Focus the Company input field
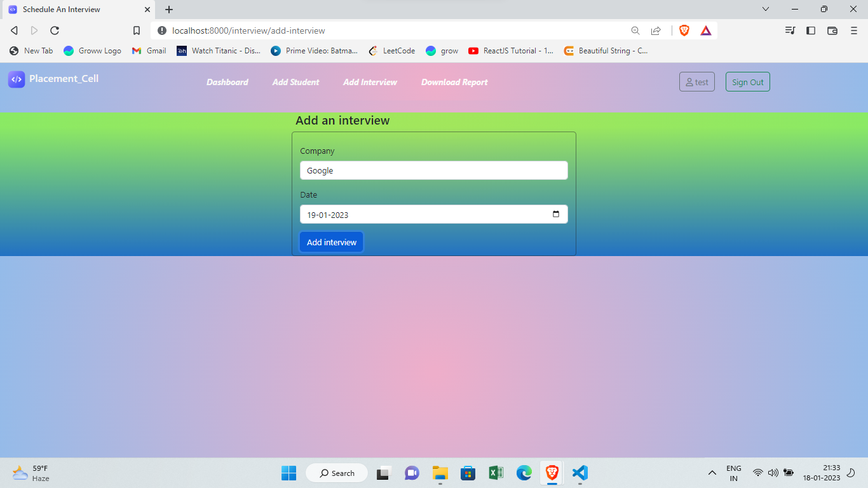This screenshot has width=868, height=488. click(434, 170)
